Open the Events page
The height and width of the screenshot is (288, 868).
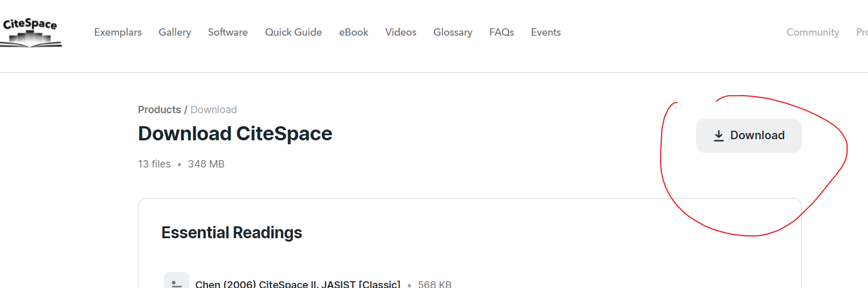[546, 32]
